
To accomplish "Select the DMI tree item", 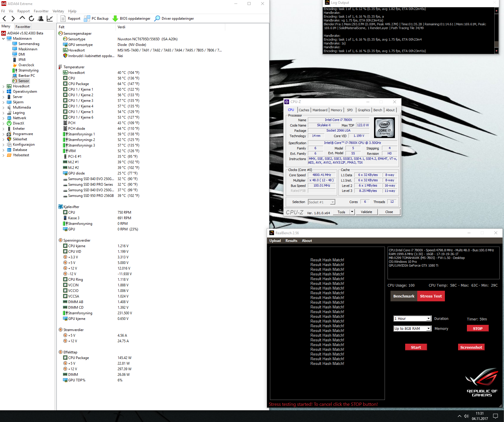I will (21, 54).
